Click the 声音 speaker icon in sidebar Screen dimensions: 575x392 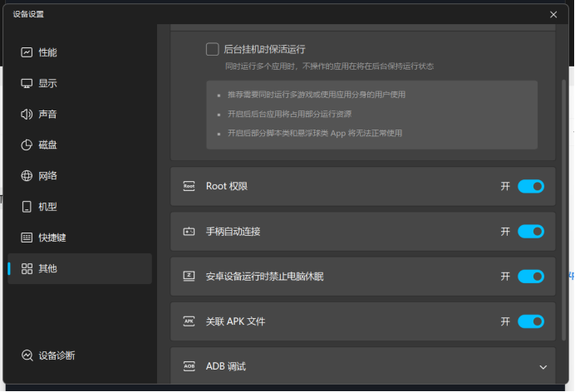click(x=27, y=114)
